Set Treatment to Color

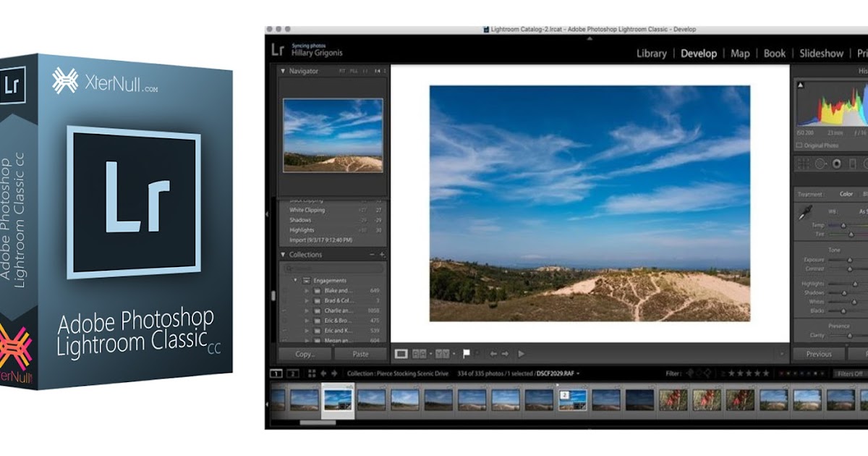[x=846, y=194]
